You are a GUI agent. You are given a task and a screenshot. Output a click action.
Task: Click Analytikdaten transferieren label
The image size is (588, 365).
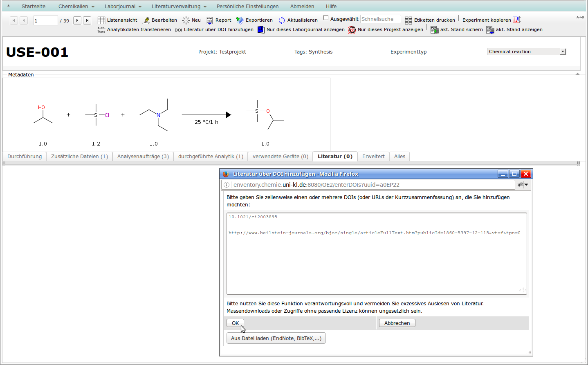pyautogui.click(x=139, y=29)
